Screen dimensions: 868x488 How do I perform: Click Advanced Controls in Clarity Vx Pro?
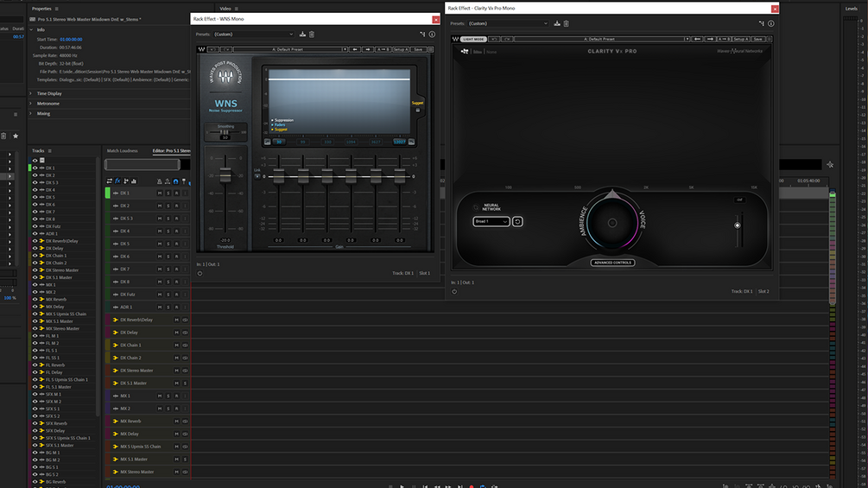[612, 263]
